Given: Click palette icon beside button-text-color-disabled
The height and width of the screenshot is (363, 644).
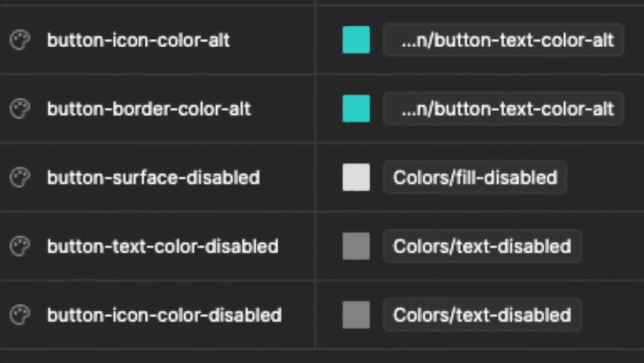Looking at the screenshot, I should 20,246.
